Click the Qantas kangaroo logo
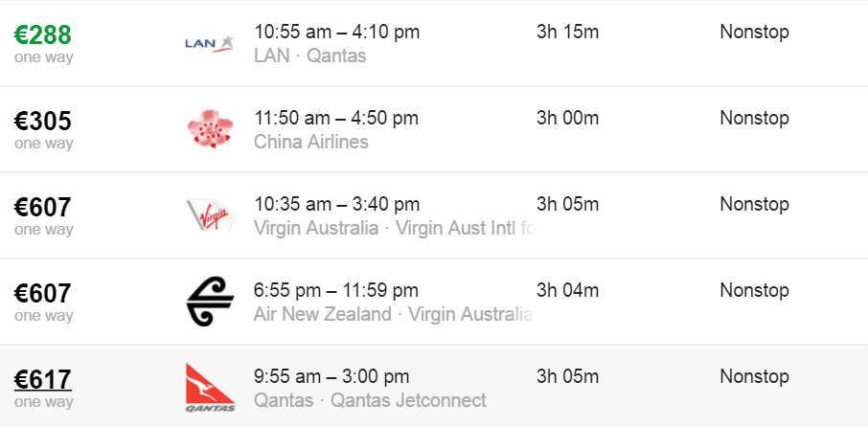The width and height of the screenshot is (868, 427). pyautogui.click(x=211, y=387)
